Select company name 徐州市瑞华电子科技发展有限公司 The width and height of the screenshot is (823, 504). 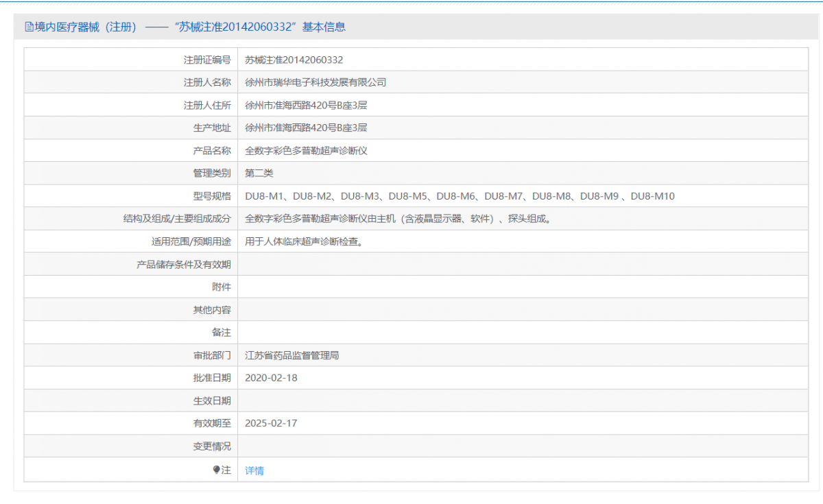click(x=316, y=82)
